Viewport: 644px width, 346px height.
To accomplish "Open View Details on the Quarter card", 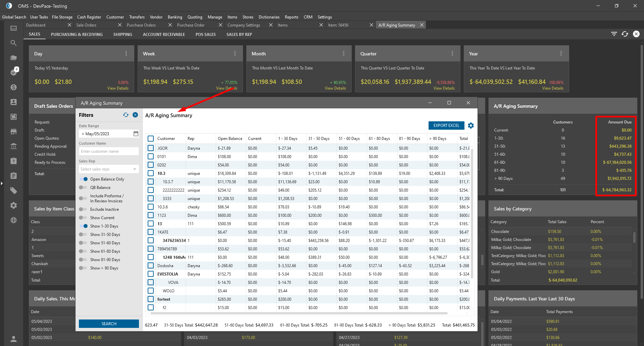I will coord(444,88).
